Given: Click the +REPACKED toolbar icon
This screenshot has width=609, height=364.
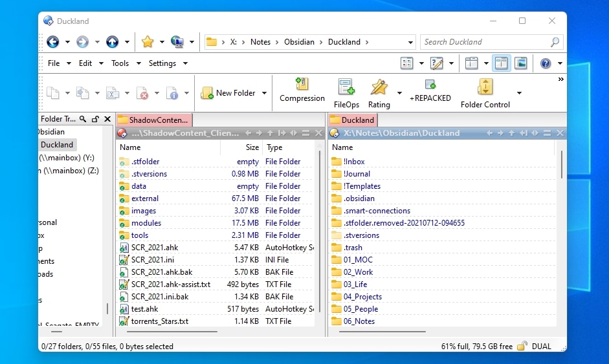Looking at the screenshot, I should pyautogui.click(x=430, y=85).
